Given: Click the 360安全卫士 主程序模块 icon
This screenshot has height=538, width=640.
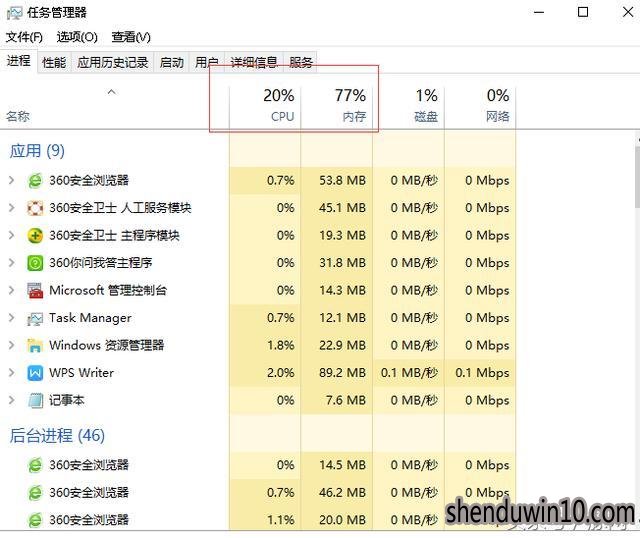Looking at the screenshot, I should [35, 236].
